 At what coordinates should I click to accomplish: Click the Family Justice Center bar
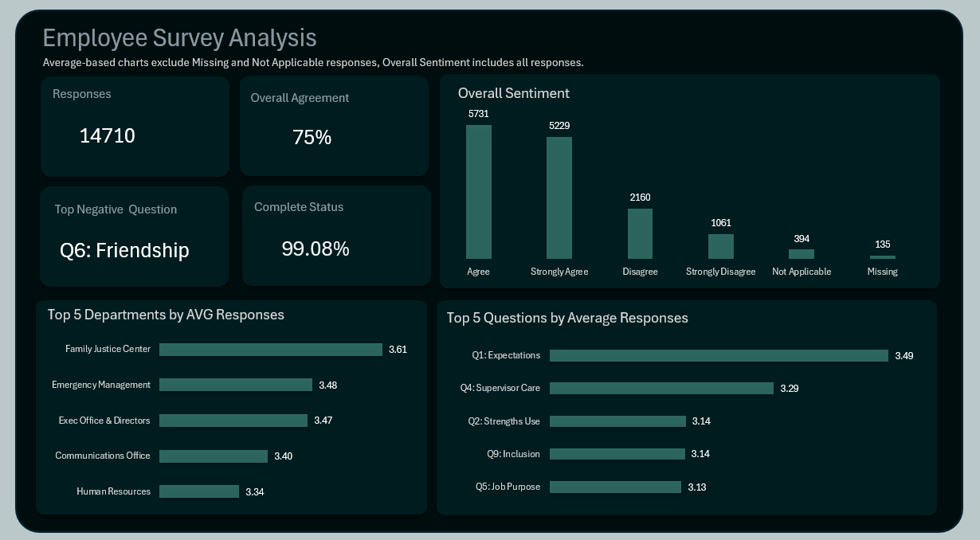point(271,350)
